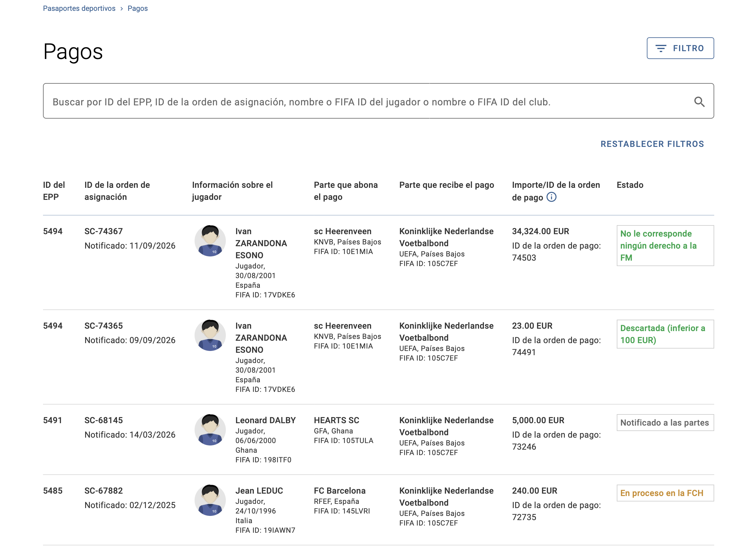The width and height of the screenshot is (756, 549).
Task: Select assignment order SC-74367
Action: pyautogui.click(x=103, y=231)
